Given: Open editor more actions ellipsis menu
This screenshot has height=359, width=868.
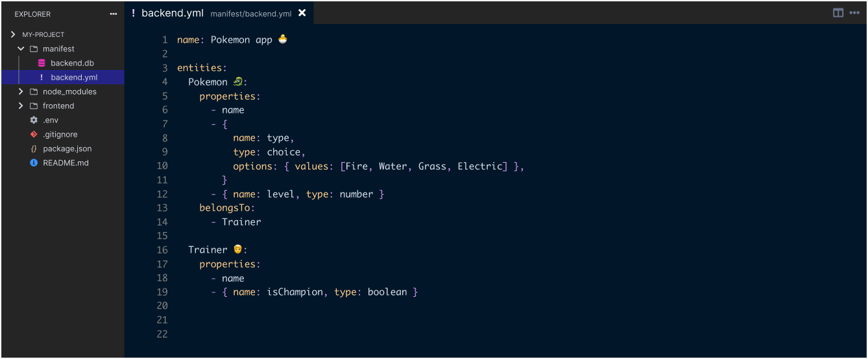Looking at the screenshot, I should click(x=854, y=12).
